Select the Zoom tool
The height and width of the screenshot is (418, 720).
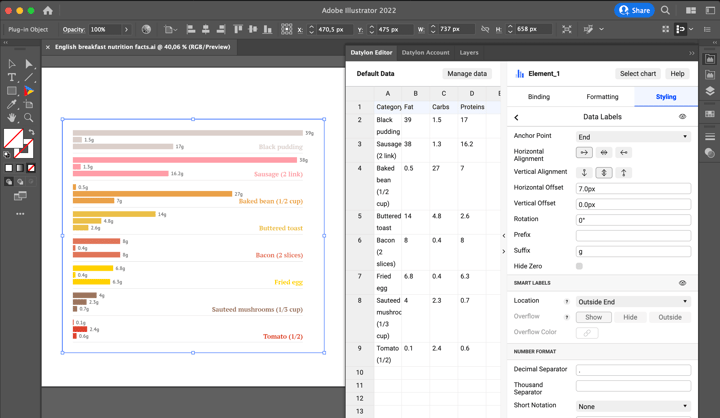[x=28, y=118]
